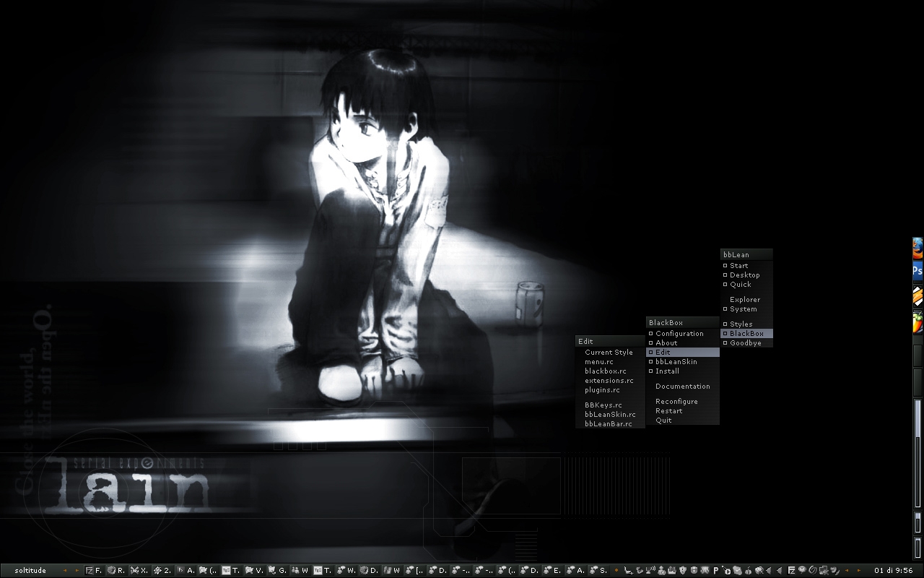
Task: Click left orange arrow beside the clock
Action: (846, 570)
